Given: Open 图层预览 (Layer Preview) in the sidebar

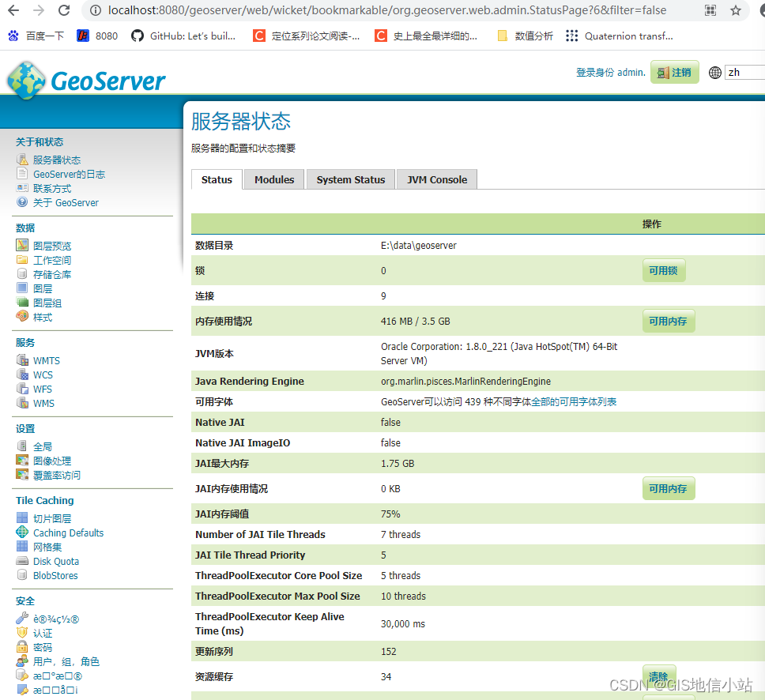Looking at the screenshot, I should pos(51,245).
